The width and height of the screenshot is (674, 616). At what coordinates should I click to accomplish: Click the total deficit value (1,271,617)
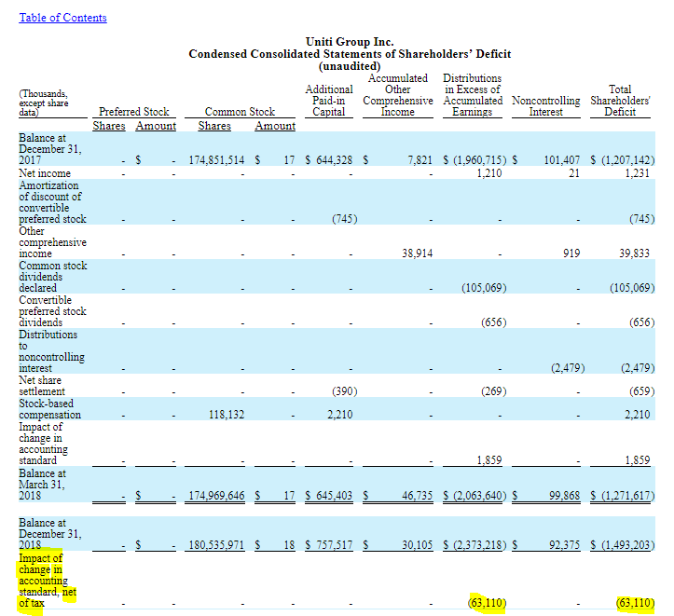(x=627, y=496)
